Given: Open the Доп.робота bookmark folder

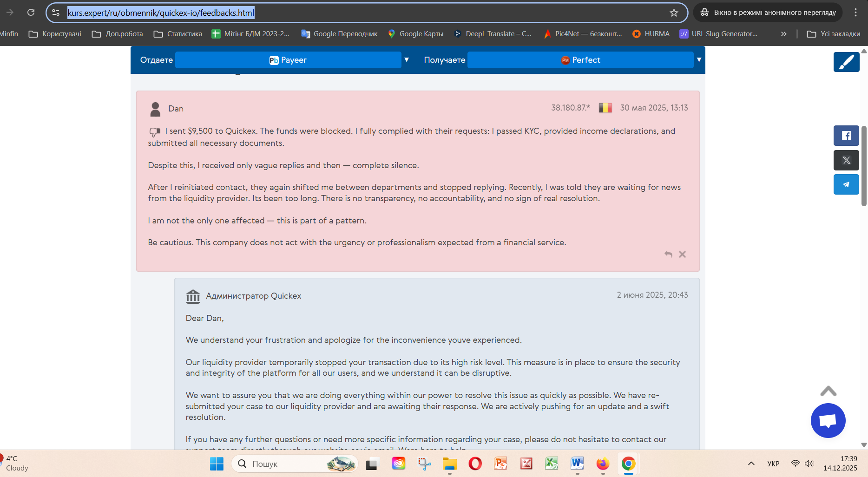Looking at the screenshot, I should (118, 34).
